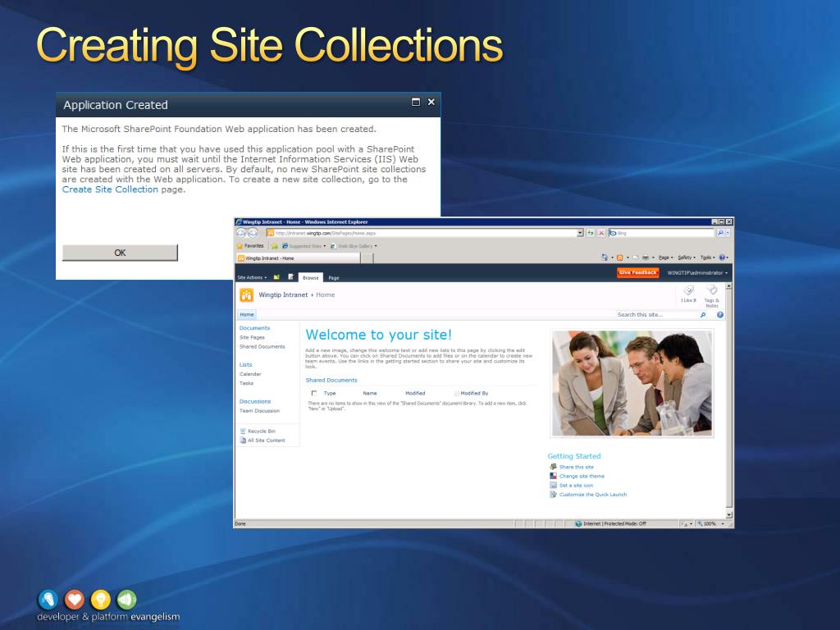Image resolution: width=840 pixels, height=630 pixels.
Task: Click the Set a site icon image
Action: click(x=554, y=485)
